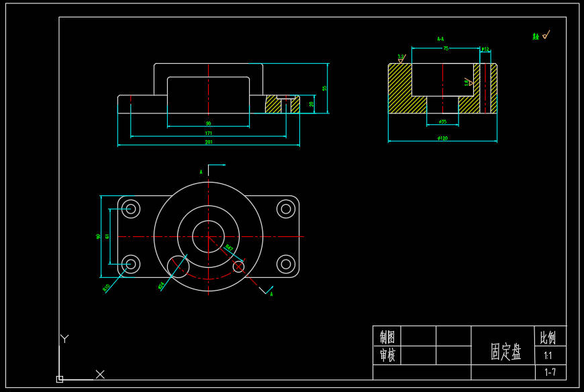Click the 审核 title block cell
This screenshot has width=584, height=392.
387,355
